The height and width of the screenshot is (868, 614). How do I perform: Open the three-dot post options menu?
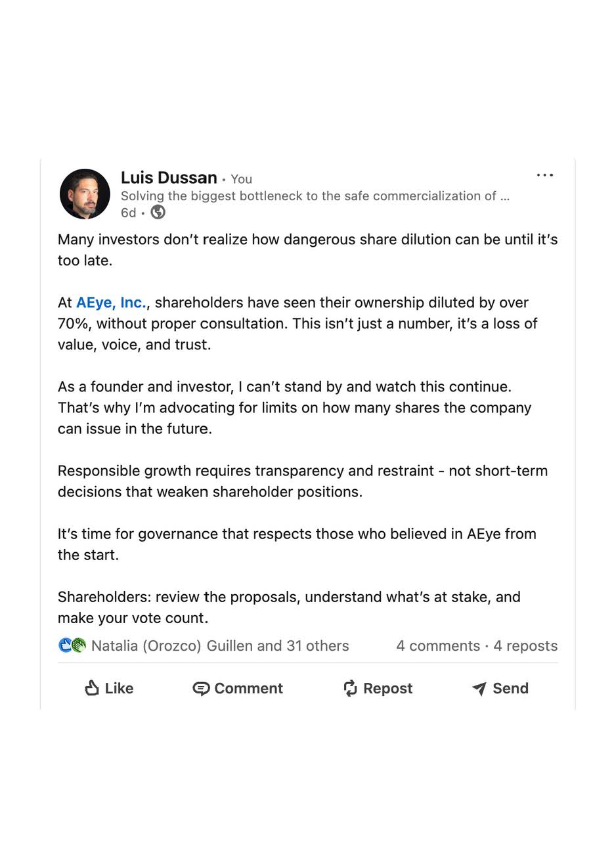[544, 175]
